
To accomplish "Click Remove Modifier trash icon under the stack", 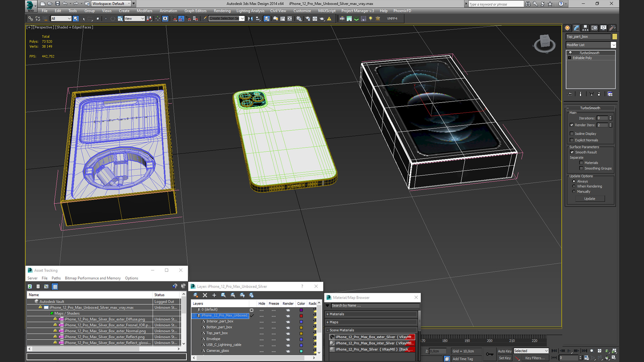I will coord(599,94).
